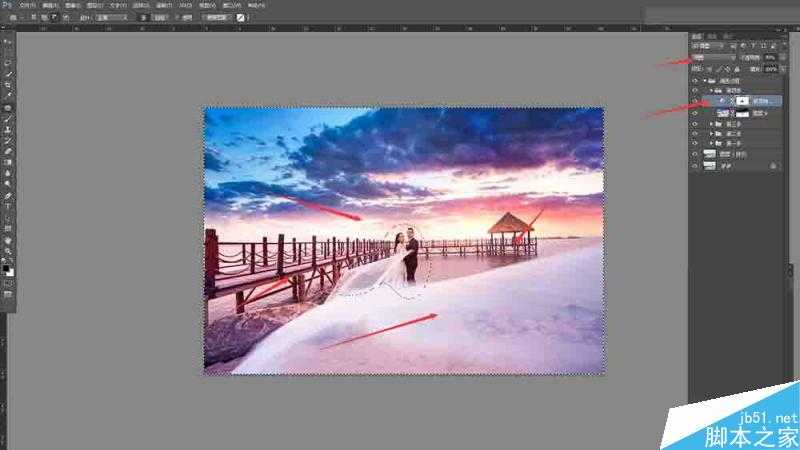Image resolution: width=800 pixels, height=450 pixels.
Task: Select the Crop tool
Action: (8, 85)
